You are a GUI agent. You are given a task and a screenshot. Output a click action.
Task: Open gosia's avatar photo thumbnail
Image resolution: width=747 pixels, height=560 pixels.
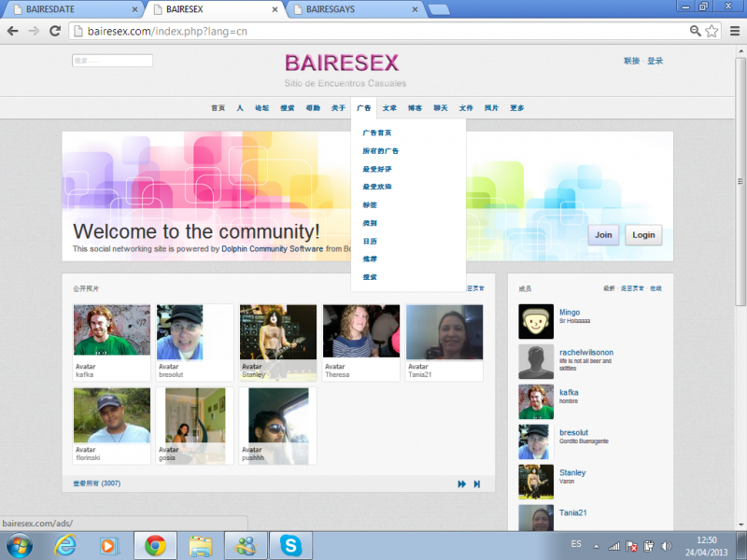click(x=195, y=426)
